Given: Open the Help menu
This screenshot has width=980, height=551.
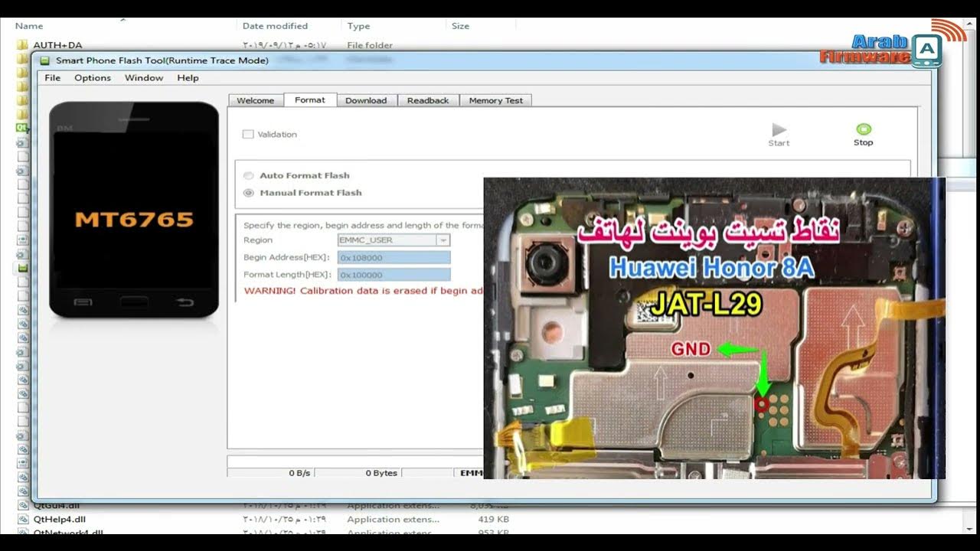Looking at the screenshot, I should click(188, 78).
